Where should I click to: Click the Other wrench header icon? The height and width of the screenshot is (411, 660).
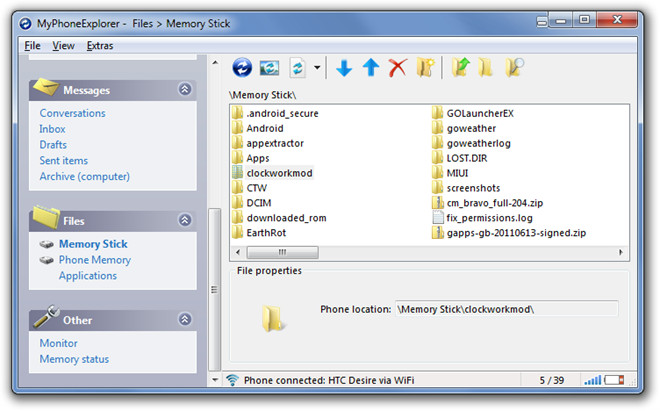click(46, 317)
